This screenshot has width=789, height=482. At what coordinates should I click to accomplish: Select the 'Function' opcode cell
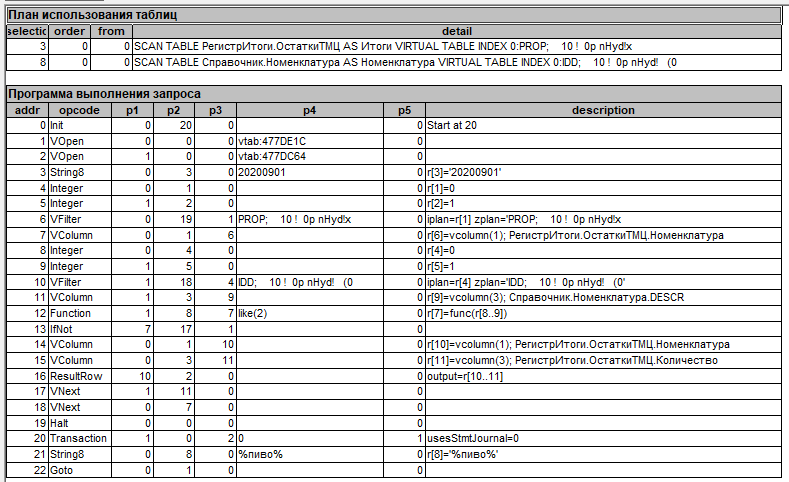coord(80,313)
